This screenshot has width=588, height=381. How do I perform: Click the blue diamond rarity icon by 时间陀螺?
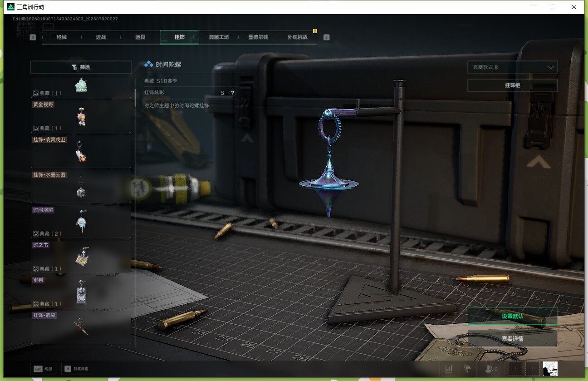tap(148, 64)
